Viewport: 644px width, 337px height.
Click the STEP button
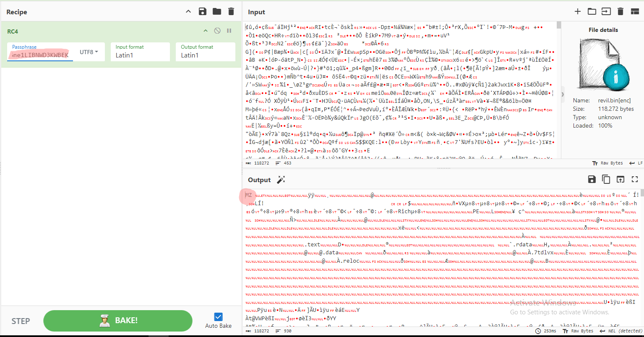[x=21, y=321]
